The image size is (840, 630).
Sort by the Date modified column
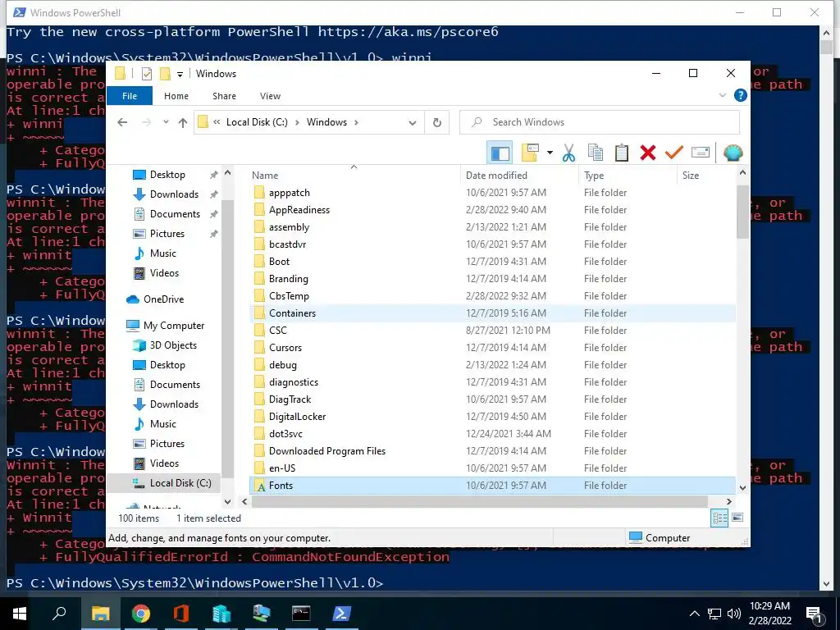518,176
